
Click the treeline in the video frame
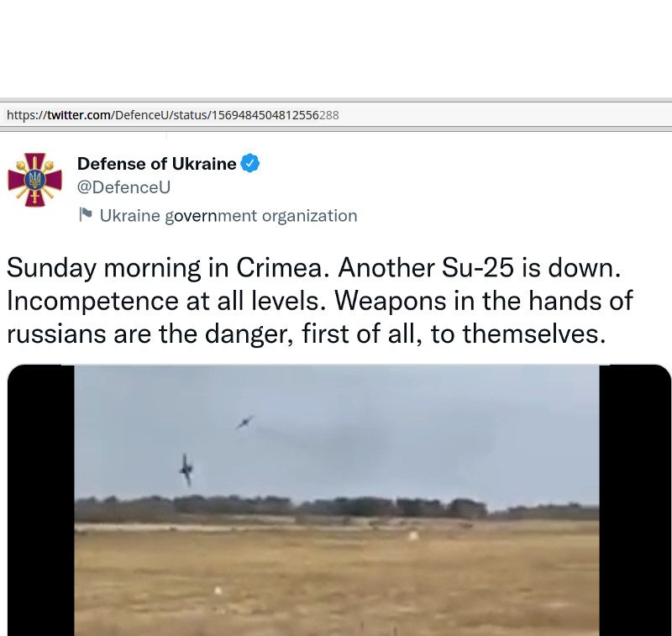pos(337,507)
